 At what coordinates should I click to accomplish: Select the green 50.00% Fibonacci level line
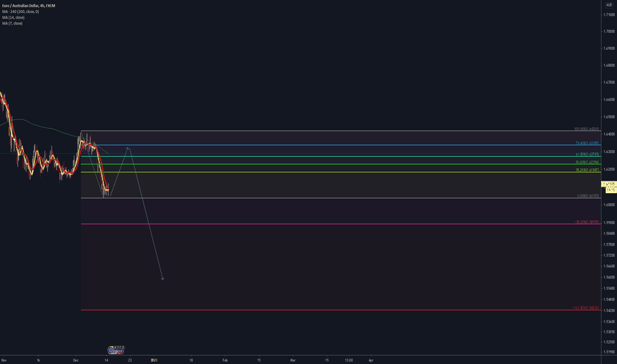pyautogui.click(x=341, y=164)
